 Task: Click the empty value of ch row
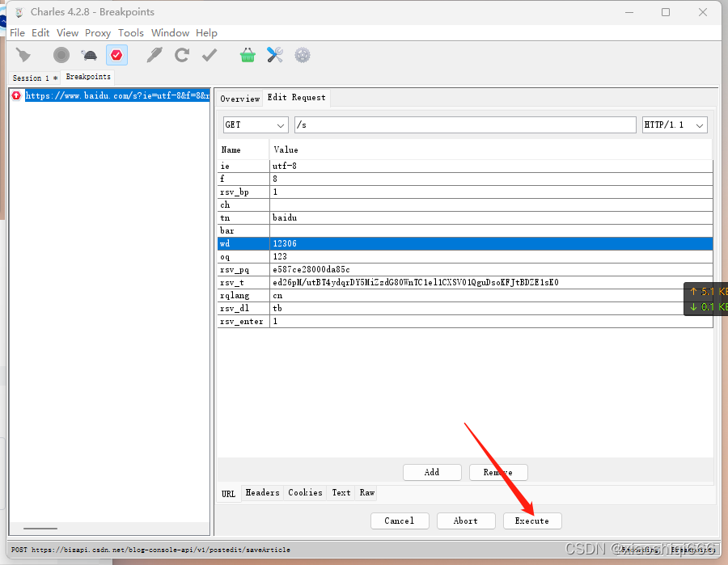(x=491, y=205)
